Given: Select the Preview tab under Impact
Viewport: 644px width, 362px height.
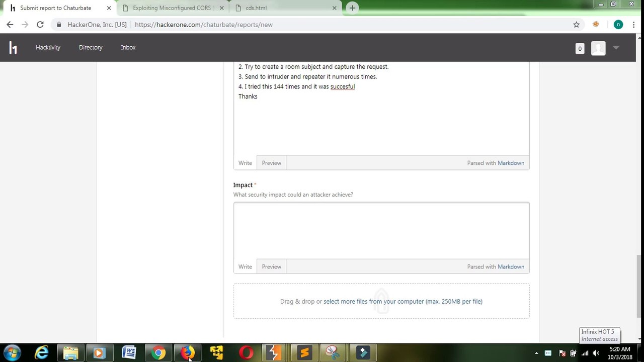Looking at the screenshot, I should (271, 266).
